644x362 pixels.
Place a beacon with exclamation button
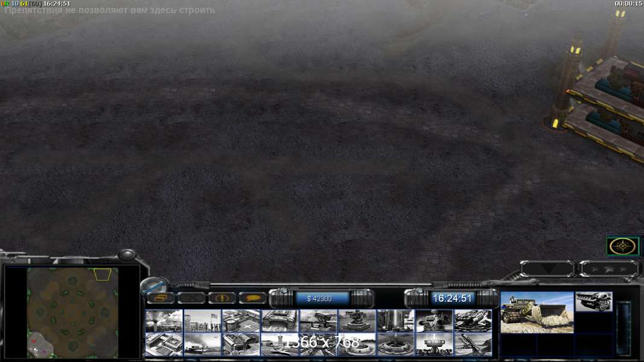coord(222,299)
